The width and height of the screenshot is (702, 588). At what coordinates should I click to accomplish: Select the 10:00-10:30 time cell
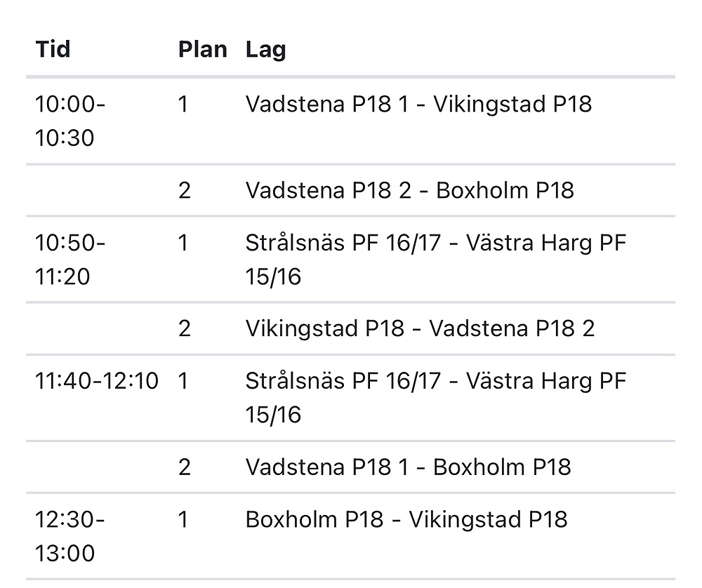70,121
